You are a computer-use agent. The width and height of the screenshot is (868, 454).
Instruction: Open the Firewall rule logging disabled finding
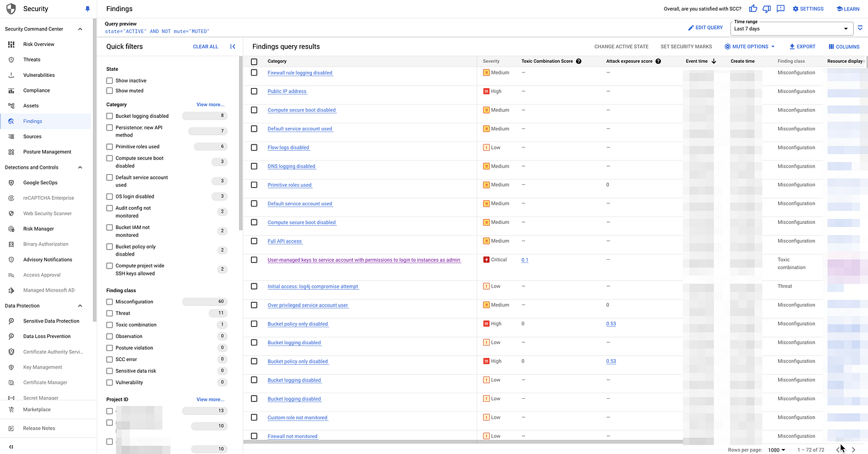(x=300, y=73)
